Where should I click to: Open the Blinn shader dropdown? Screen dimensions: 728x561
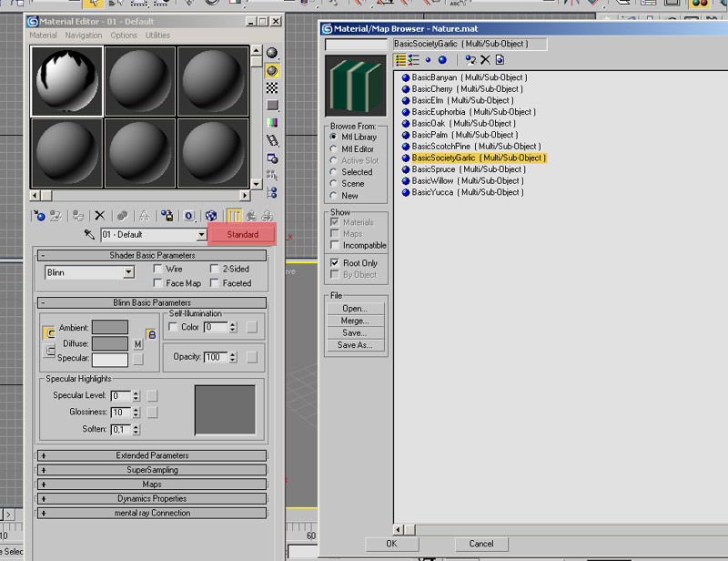point(128,272)
